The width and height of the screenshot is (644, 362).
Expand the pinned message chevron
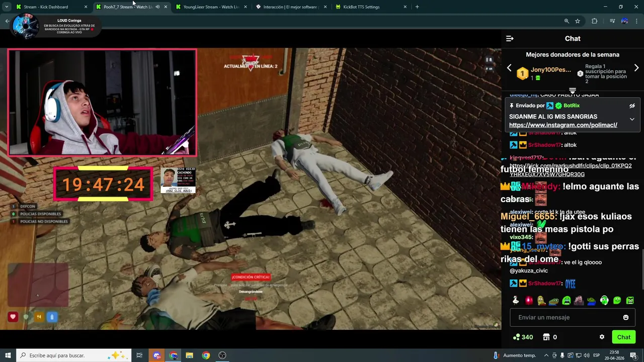[x=632, y=119]
